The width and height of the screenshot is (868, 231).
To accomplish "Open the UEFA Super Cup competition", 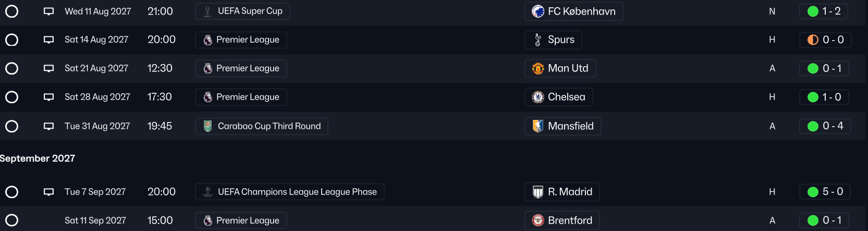I will [x=242, y=11].
